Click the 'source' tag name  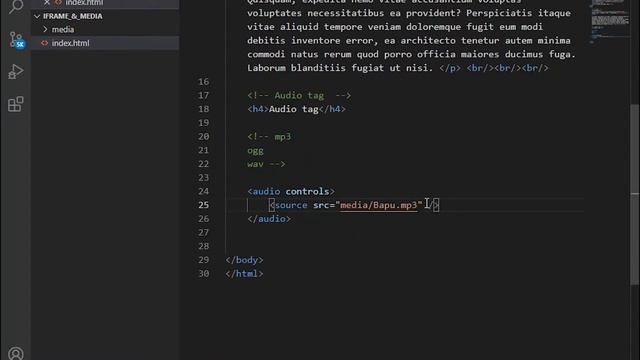coord(291,205)
